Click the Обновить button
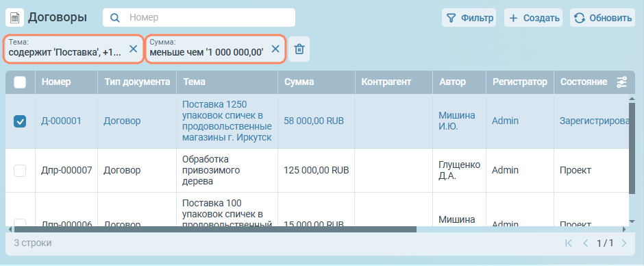This screenshot has height=266, width=644. coord(602,18)
